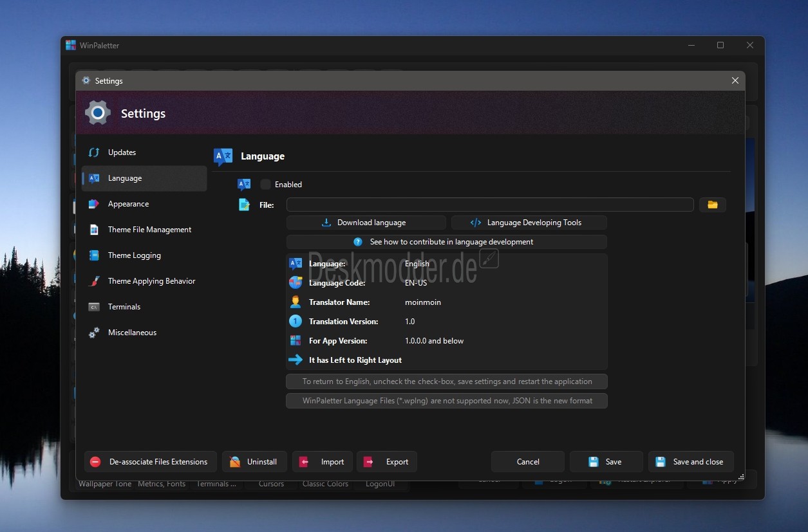Open Theme Applying Behavior page
The image size is (808, 532).
point(144,281)
